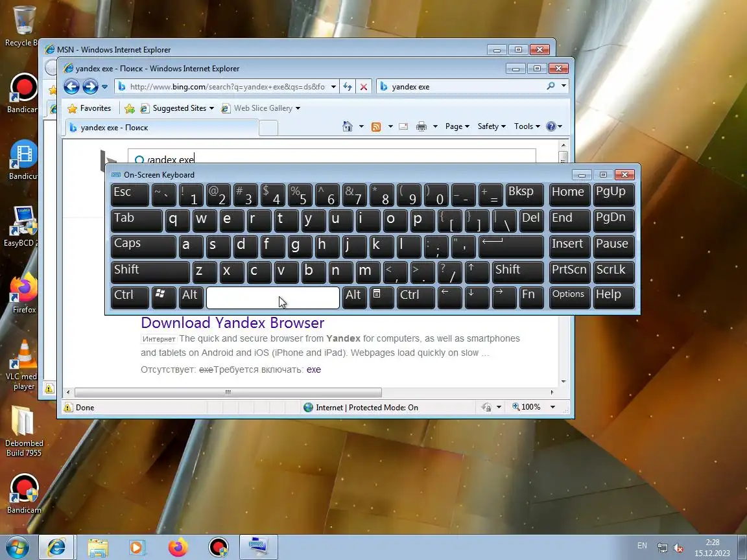Viewport: 747px width, 560px height.
Task: Toggle left Alt key on On-Screen Keyboard
Action: 191,297
